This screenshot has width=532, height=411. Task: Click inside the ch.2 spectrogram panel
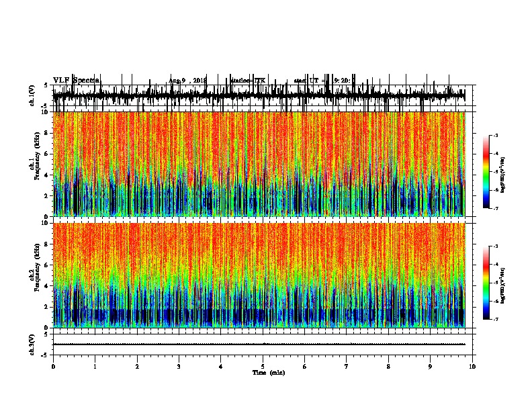(259, 275)
